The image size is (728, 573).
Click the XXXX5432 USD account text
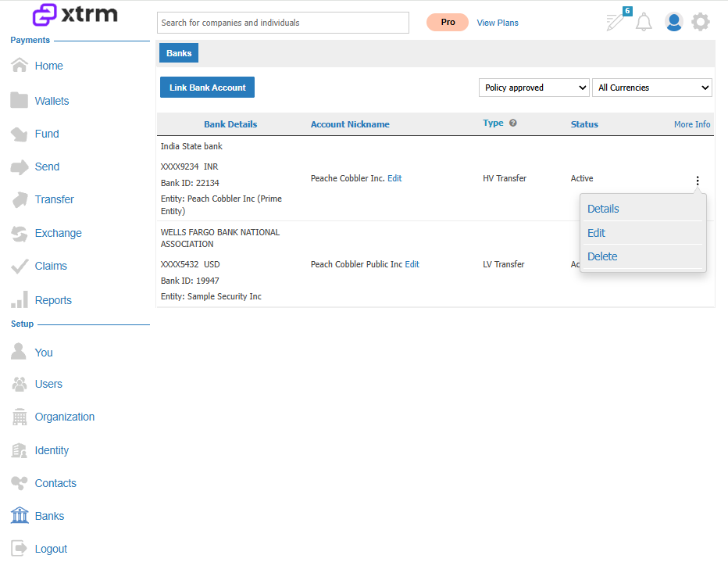pyautogui.click(x=190, y=264)
